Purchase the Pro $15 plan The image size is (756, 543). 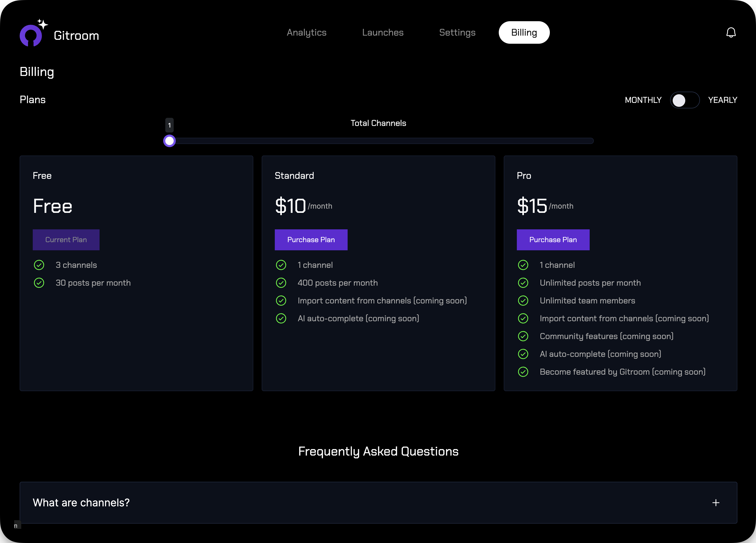click(x=553, y=240)
